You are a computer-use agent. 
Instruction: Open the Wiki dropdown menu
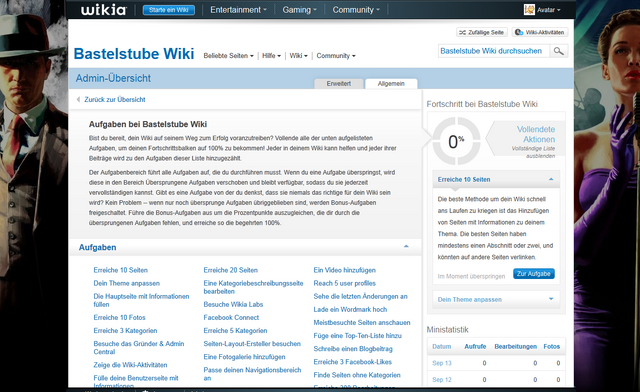pos(298,56)
